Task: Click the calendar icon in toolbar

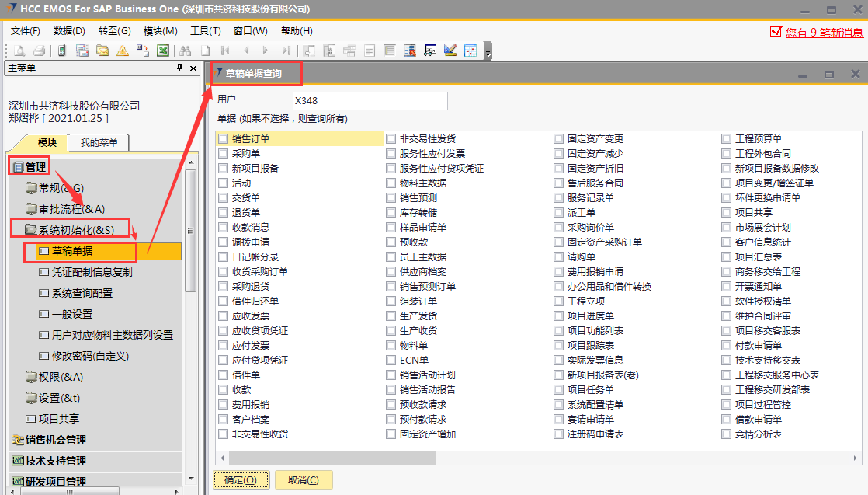Action: (470, 51)
